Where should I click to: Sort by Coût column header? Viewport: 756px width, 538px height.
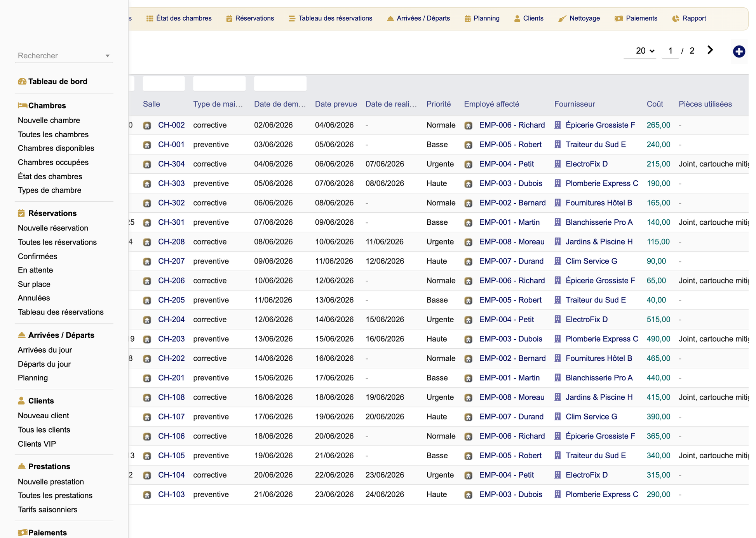655,104
